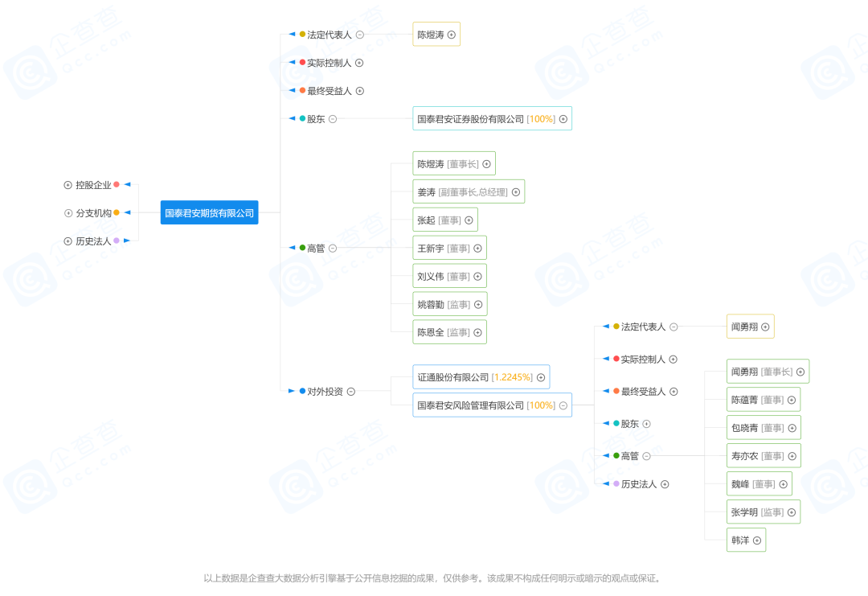Expand 魏峰 [董事] plus icon

pyautogui.click(x=784, y=485)
